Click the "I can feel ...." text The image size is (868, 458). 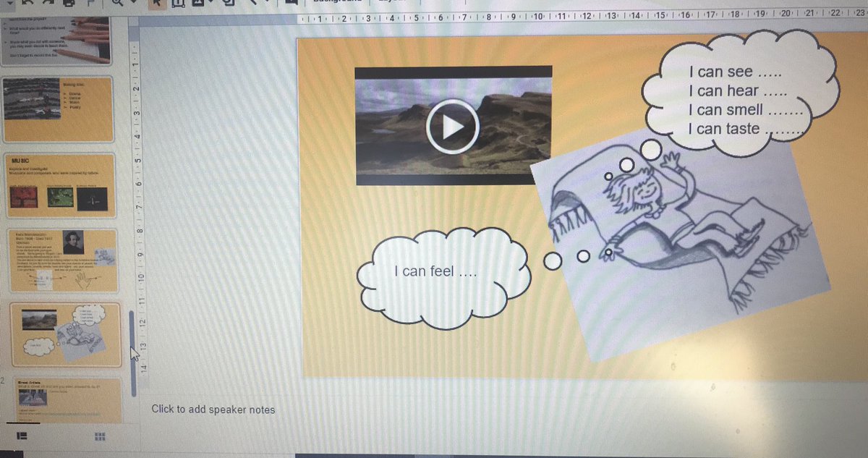[x=435, y=272]
